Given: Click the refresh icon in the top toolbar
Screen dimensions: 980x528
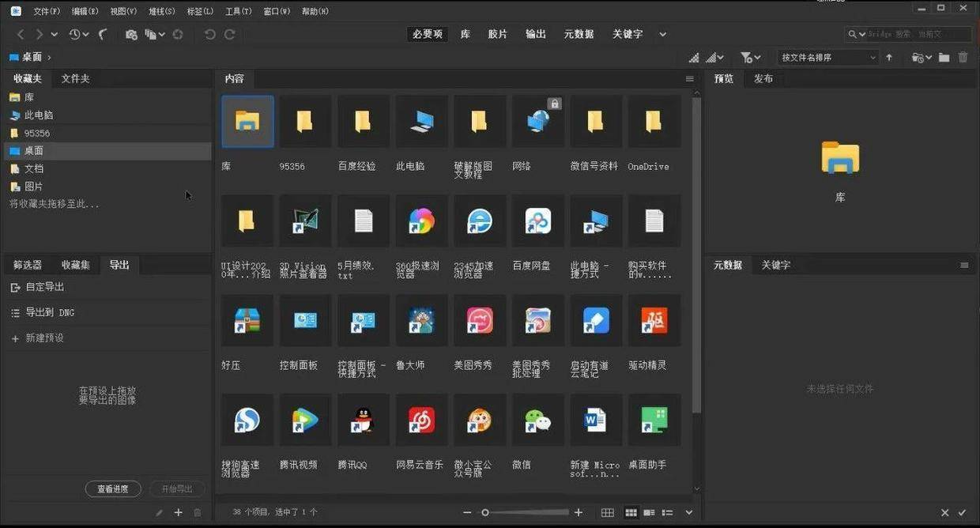Looking at the screenshot, I should click(179, 34).
